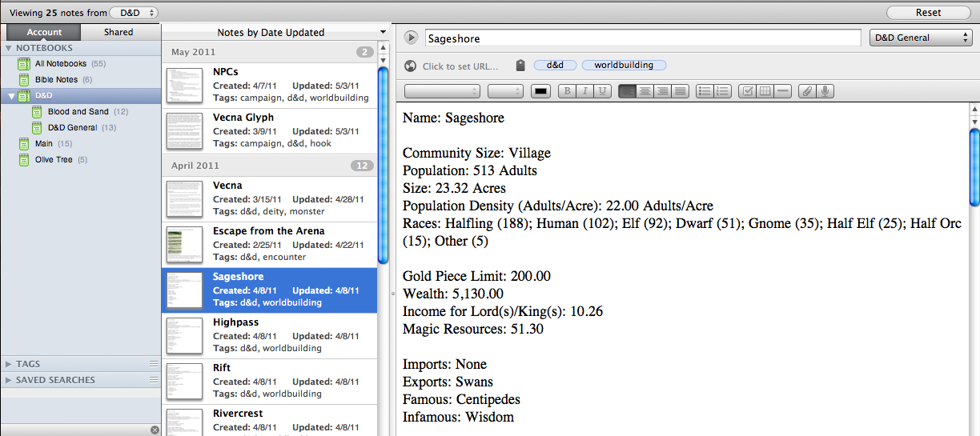The image size is (980, 436).
Task: Open the black text color swatch
Action: pyautogui.click(x=541, y=91)
